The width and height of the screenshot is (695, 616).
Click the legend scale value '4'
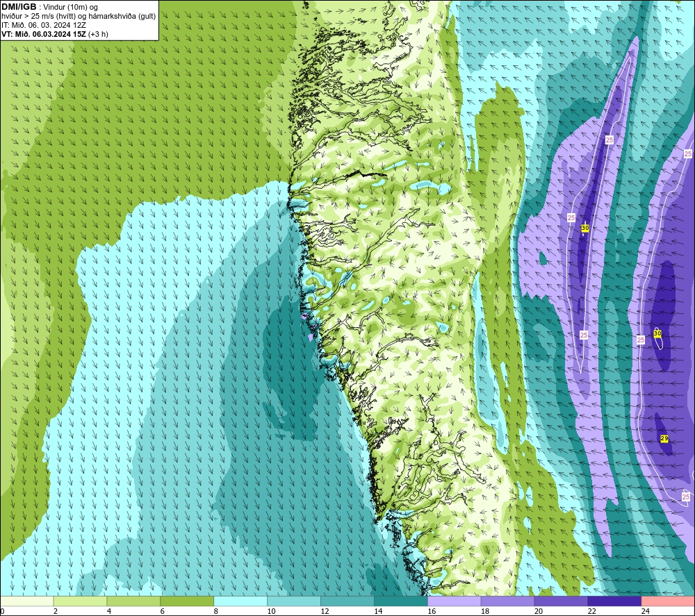(x=109, y=611)
